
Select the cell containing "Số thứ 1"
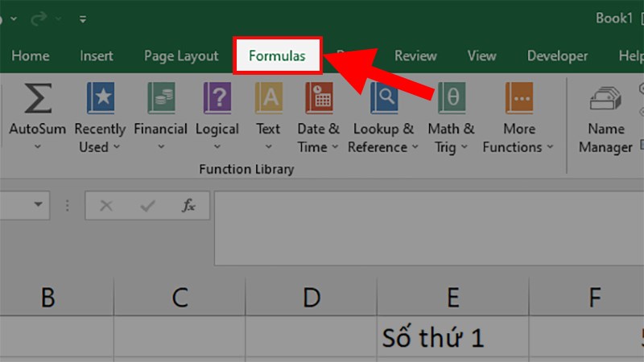pyautogui.click(x=452, y=338)
